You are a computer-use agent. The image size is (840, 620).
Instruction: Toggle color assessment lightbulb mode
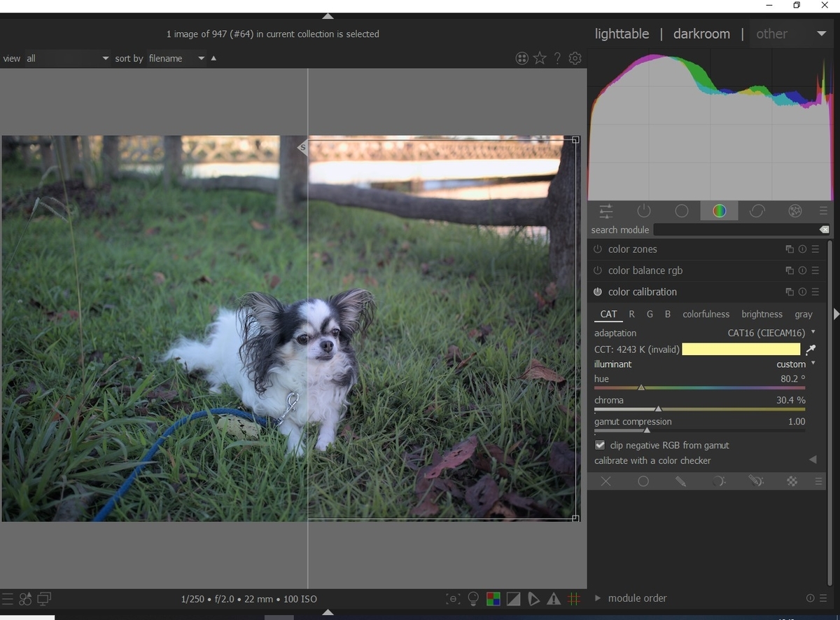coord(473,599)
